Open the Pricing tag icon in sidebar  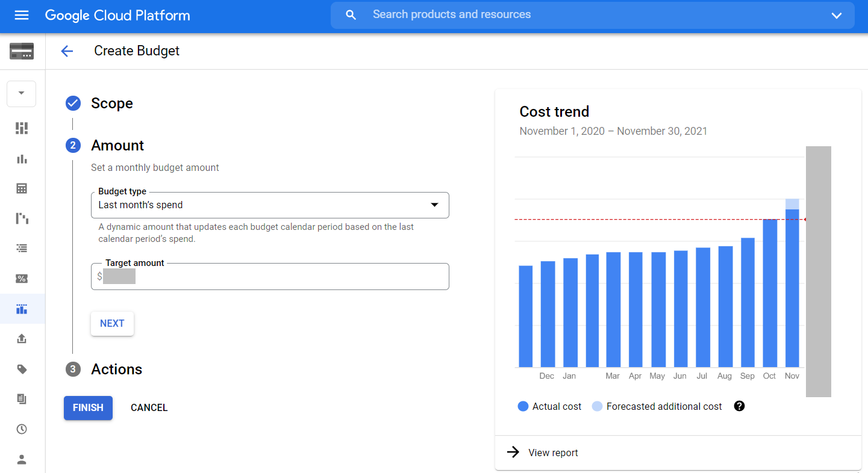[22, 369]
